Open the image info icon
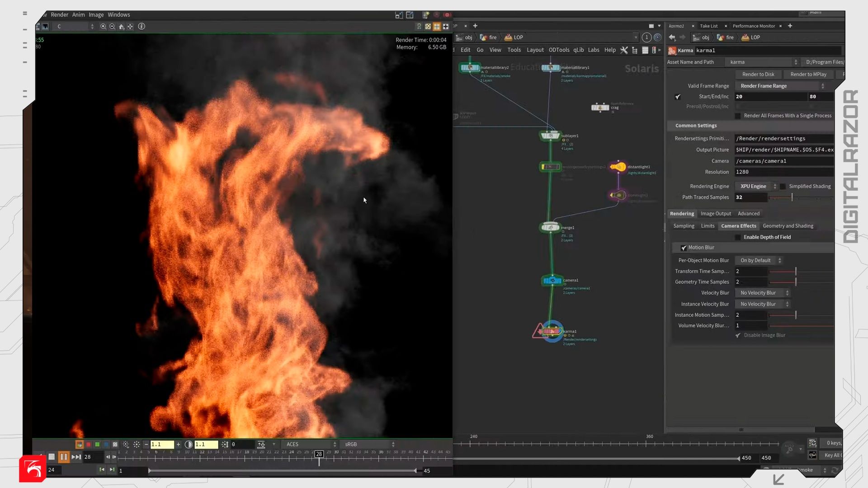 142,27
